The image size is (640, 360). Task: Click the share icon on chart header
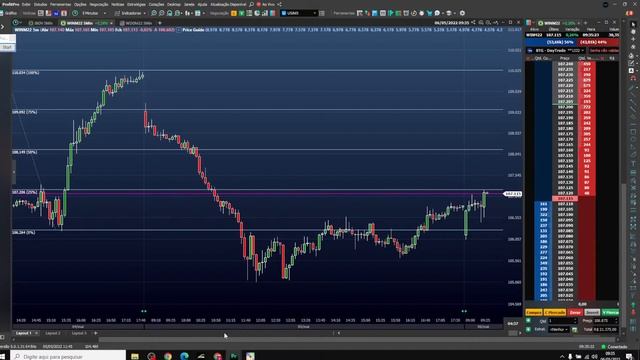[x=473, y=22]
